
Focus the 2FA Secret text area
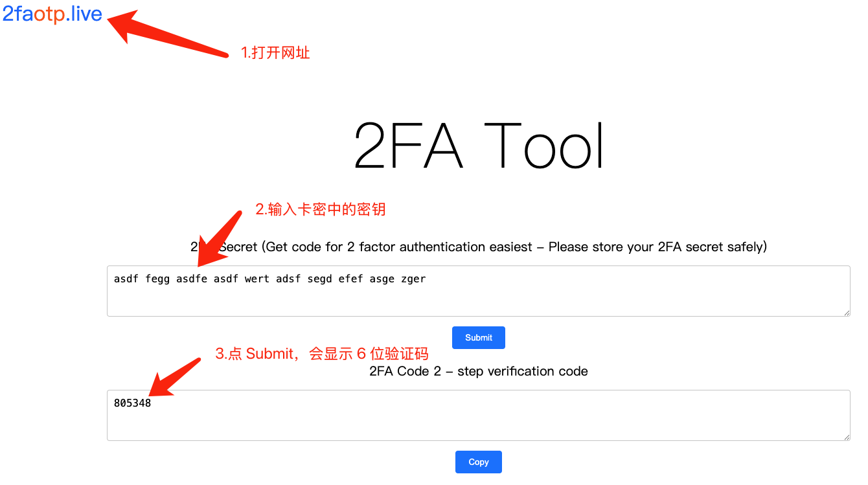(478, 299)
